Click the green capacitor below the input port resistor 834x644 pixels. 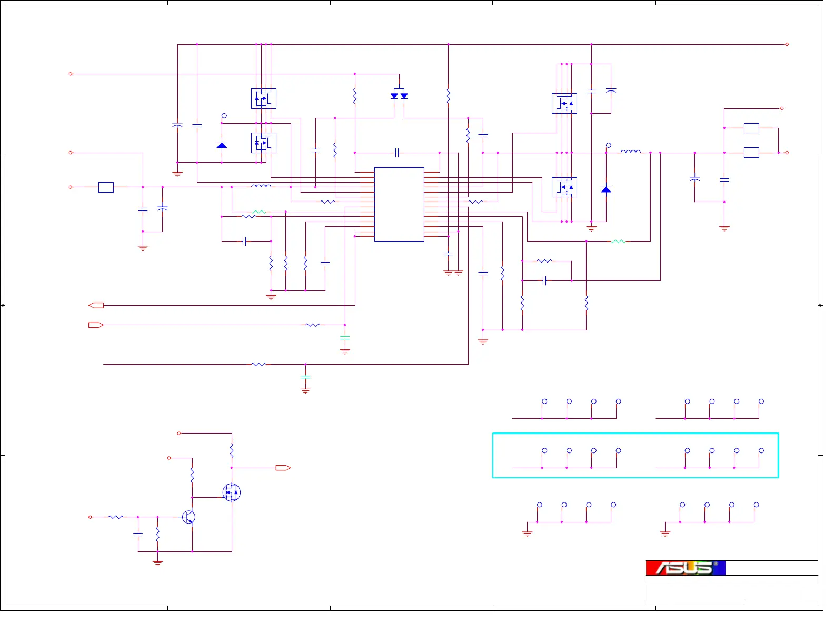[x=345, y=337]
